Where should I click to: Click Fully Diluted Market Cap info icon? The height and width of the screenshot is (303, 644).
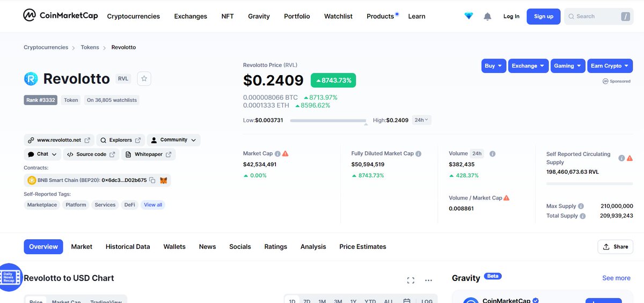[419, 153]
